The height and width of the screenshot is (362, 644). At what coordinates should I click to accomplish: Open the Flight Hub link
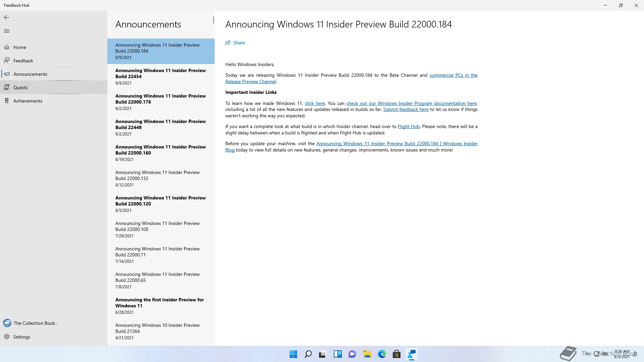(409, 126)
